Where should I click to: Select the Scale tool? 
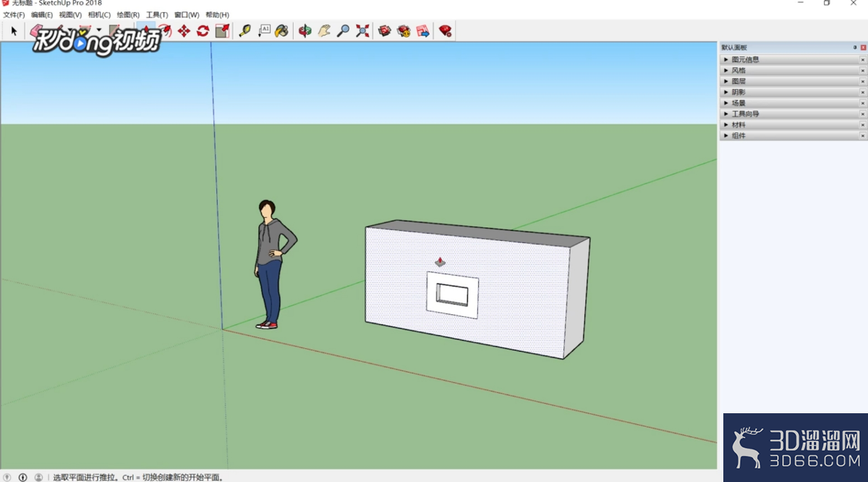click(x=223, y=31)
